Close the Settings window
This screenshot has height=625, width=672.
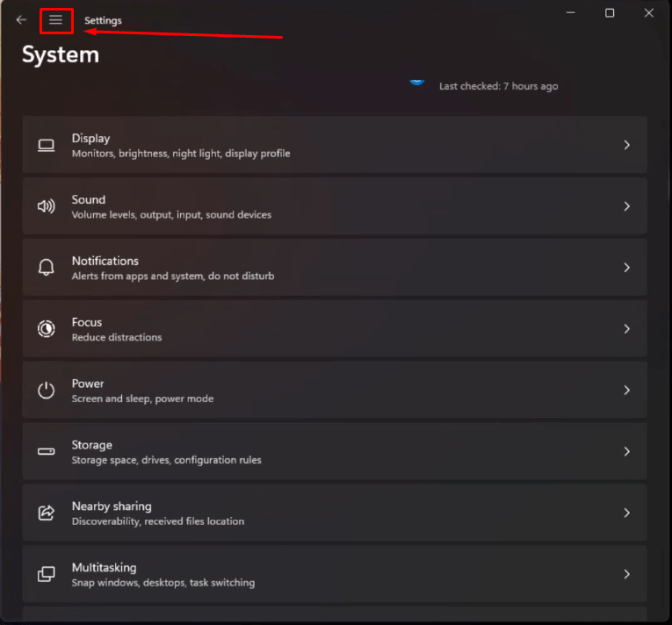(x=649, y=13)
